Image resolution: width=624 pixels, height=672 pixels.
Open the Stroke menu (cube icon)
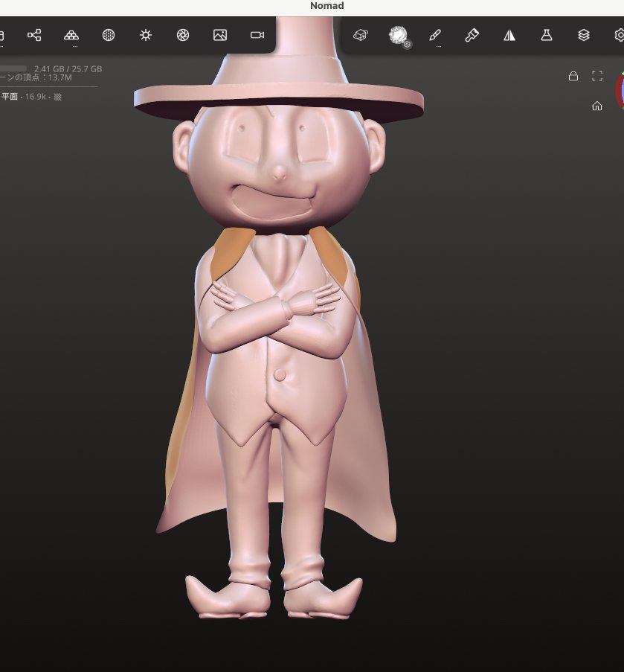coord(361,35)
